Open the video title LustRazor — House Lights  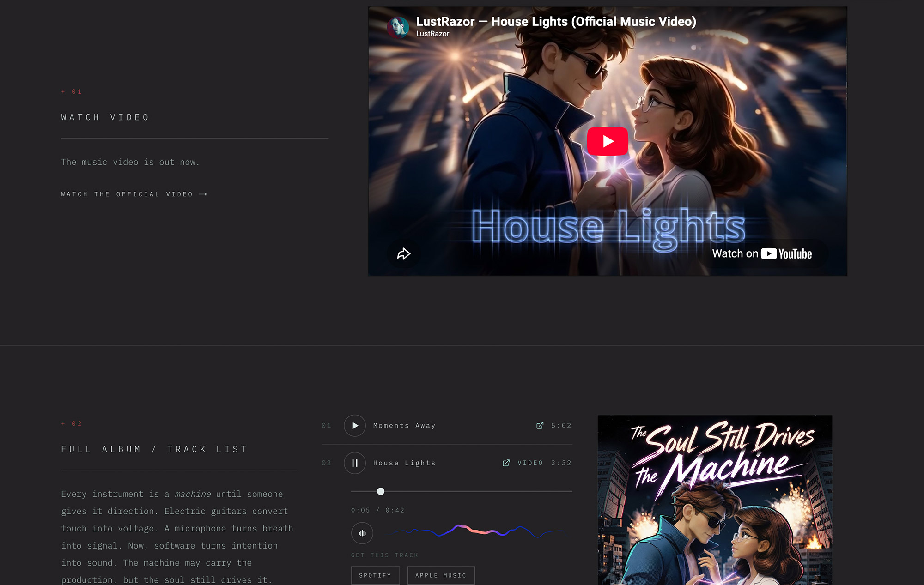pos(556,22)
